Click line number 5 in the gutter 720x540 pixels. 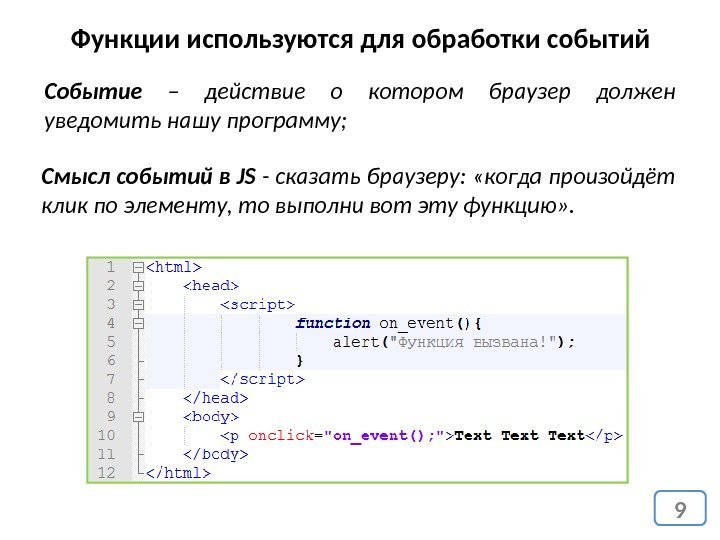pos(111,342)
